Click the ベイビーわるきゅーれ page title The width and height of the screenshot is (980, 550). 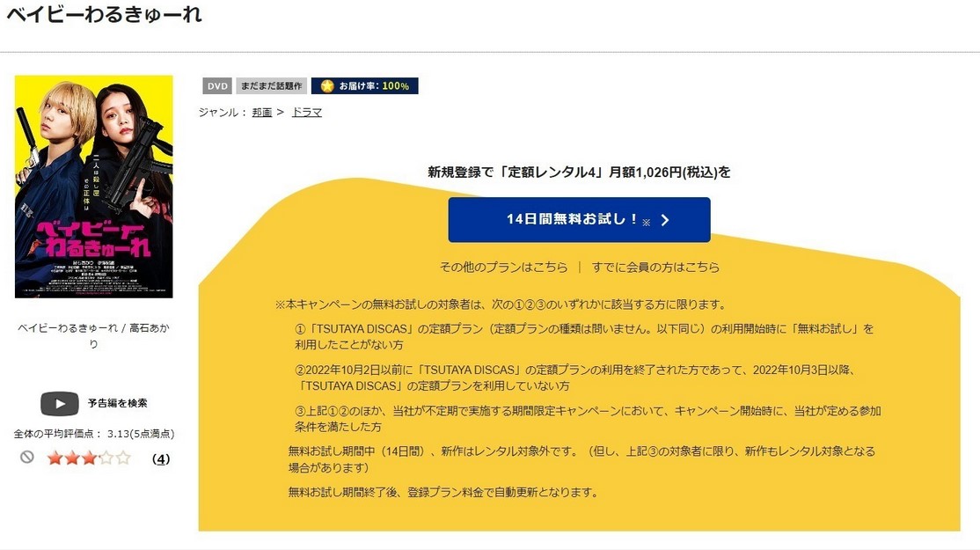[x=104, y=14]
